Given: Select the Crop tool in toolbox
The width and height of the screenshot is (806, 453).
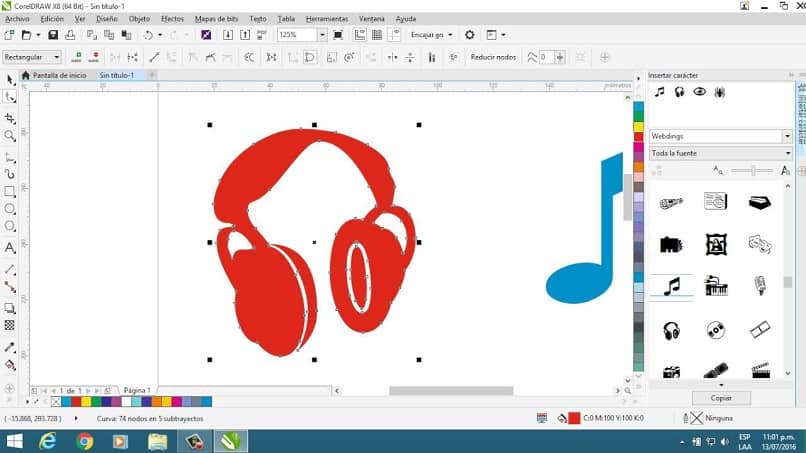Looking at the screenshot, I should pyautogui.click(x=10, y=117).
